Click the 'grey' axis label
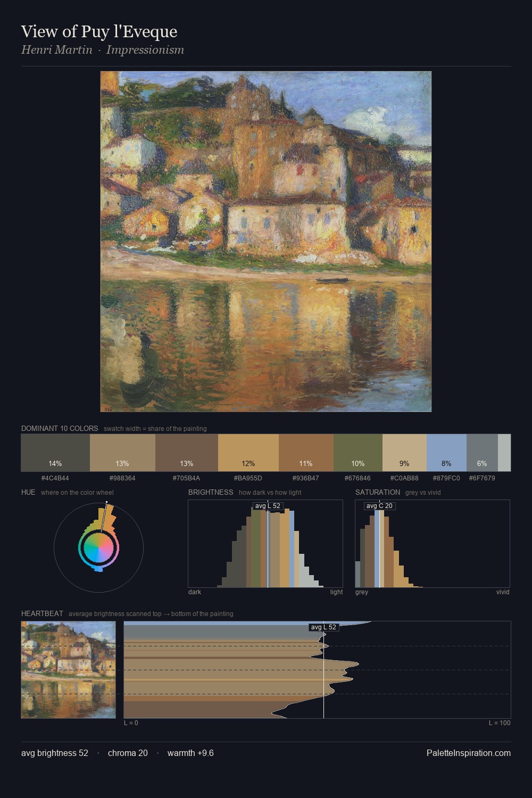532x798 pixels. point(362,592)
